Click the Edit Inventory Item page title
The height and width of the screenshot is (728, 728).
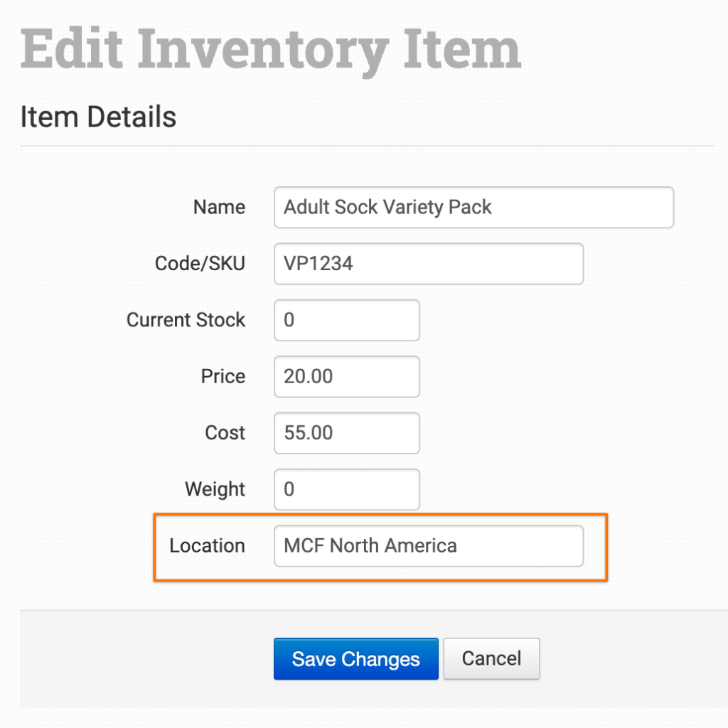[x=270, y=50]
